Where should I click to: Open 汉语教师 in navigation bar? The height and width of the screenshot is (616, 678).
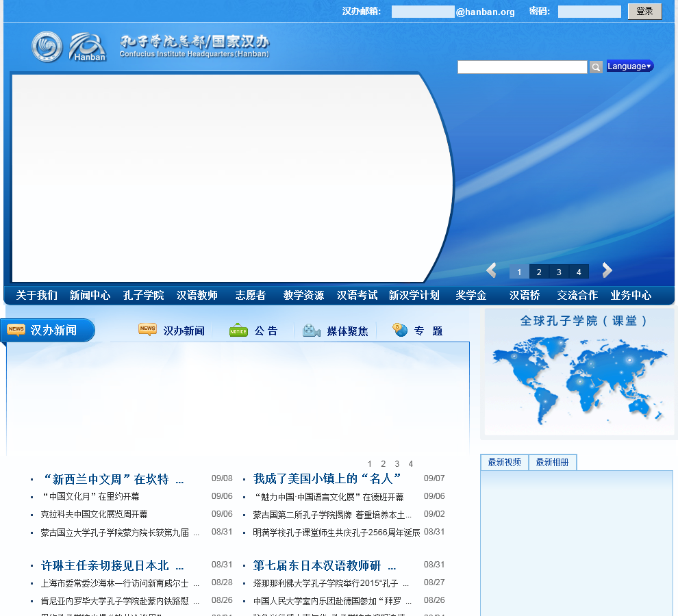[197, 295]
